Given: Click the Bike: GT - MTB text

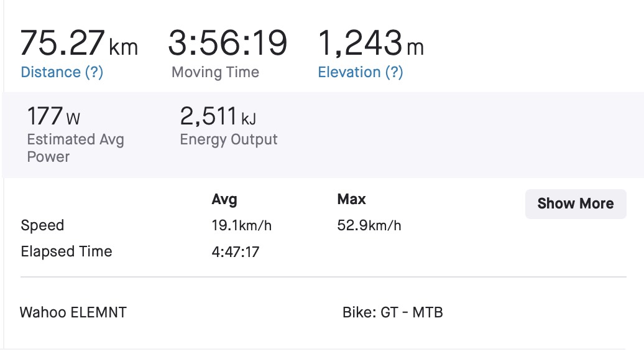Looking at the screenshot, I should [x=393, y=312].
